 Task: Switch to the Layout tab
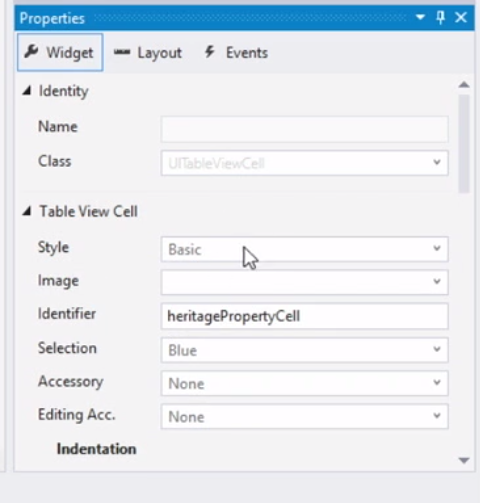pos(148,53)
